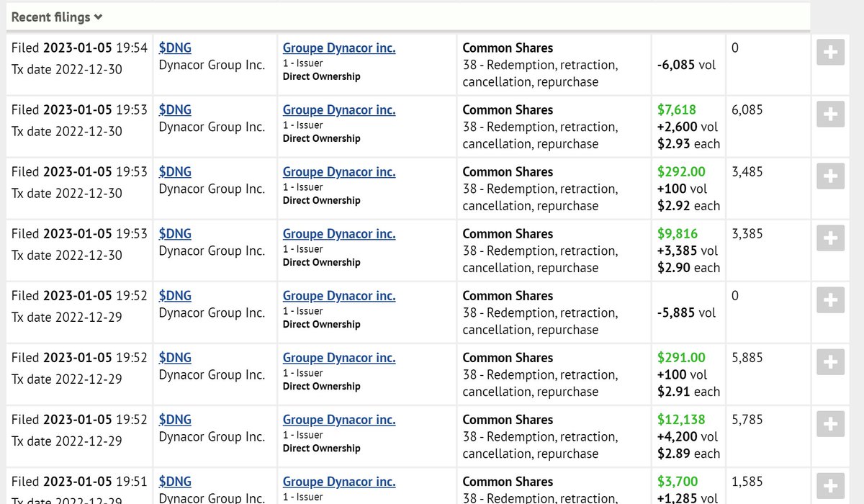Viewport: 864px width, 504px height.
Task: Open $DNG ticker in $12,138 row
Action: point(175,420)
